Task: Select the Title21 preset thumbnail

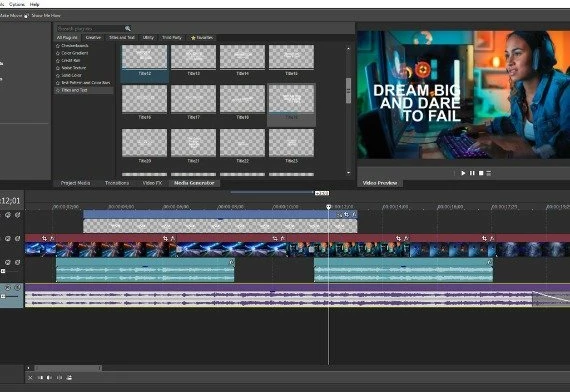Action: pos(193,143)
